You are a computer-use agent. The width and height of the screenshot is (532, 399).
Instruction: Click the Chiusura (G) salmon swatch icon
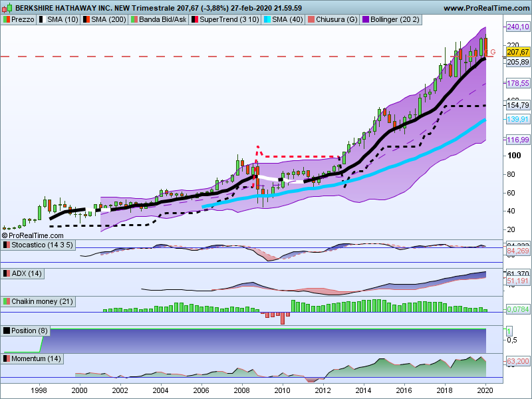(311, 20)
